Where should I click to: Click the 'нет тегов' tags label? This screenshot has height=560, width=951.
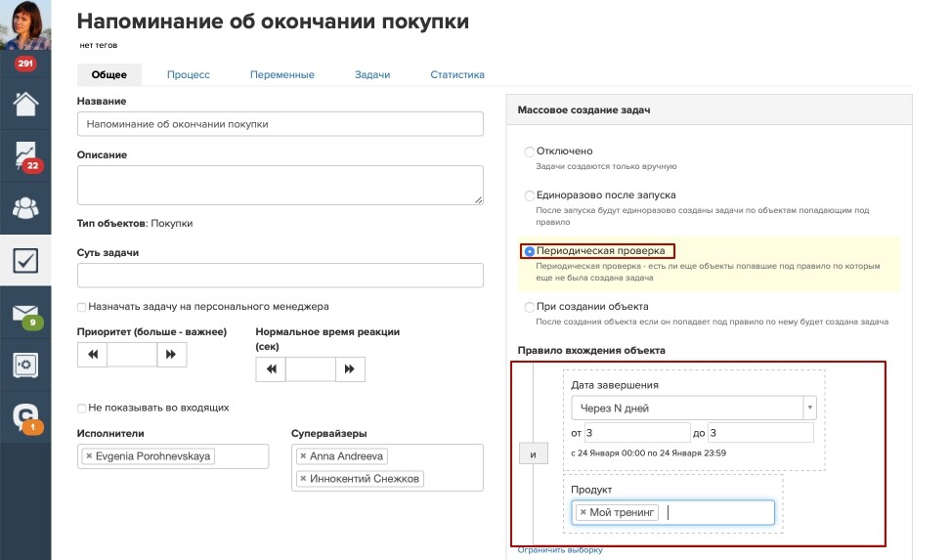click(x=99, y=45)
